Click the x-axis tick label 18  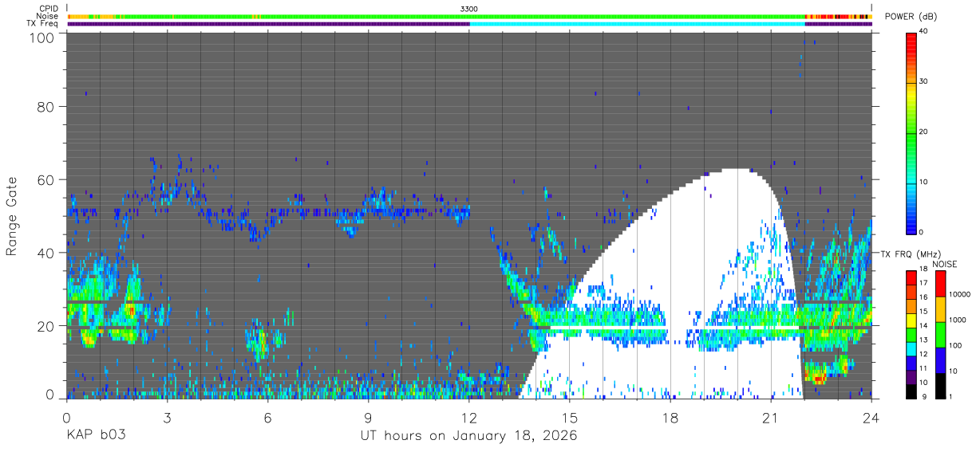[670, 418]
